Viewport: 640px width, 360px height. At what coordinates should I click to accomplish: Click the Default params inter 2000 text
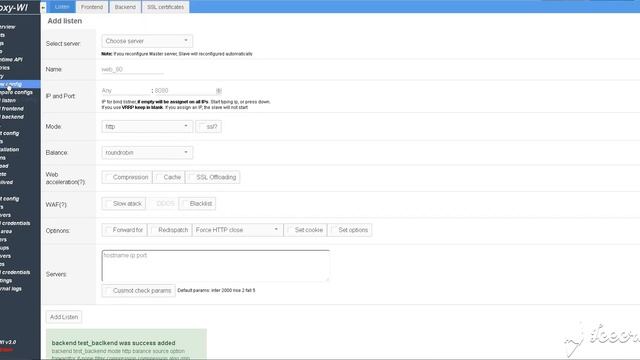[216, 290]
